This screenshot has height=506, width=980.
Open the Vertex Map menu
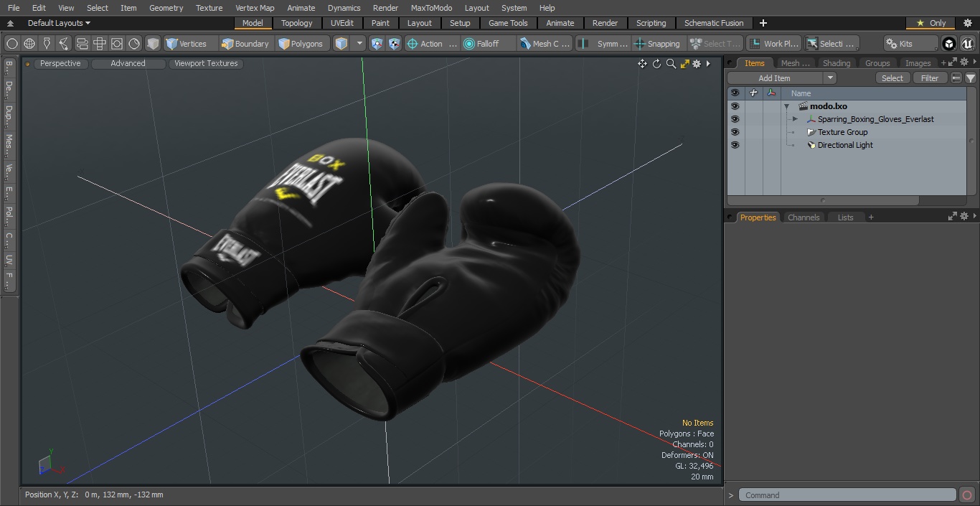click(255, 8)
